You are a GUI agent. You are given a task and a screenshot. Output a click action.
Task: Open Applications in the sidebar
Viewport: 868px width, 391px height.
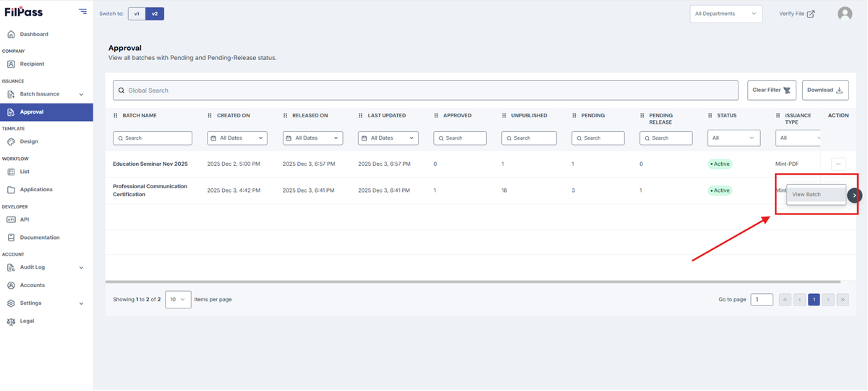tap(36, 190)
